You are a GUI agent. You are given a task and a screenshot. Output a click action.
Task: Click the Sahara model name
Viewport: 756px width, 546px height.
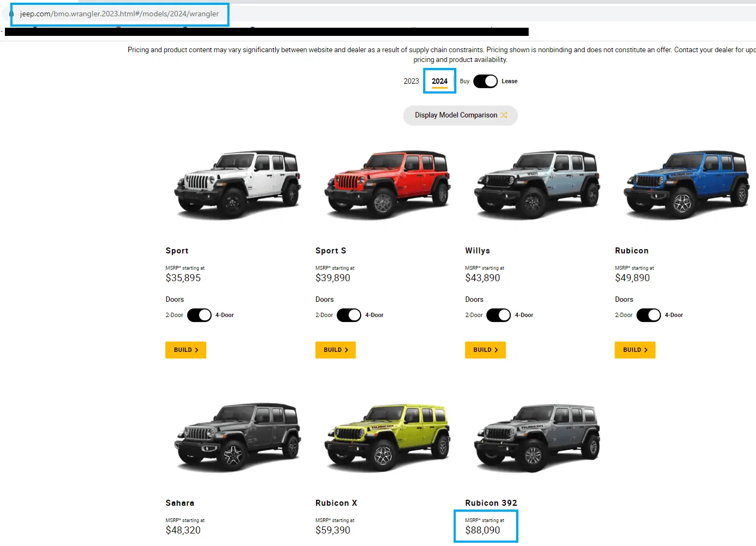pyautogui.click(x=179, y=503)
